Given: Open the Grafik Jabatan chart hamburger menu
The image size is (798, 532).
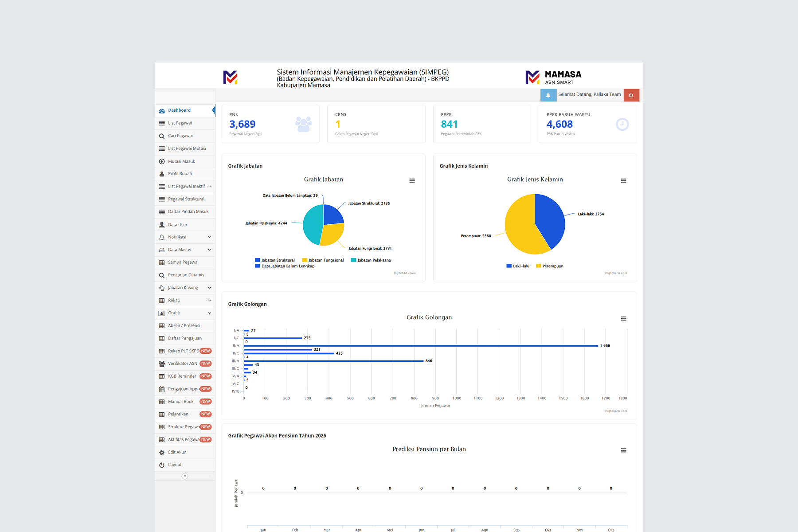Looking at the screenshot, I should tap(412, 180).
